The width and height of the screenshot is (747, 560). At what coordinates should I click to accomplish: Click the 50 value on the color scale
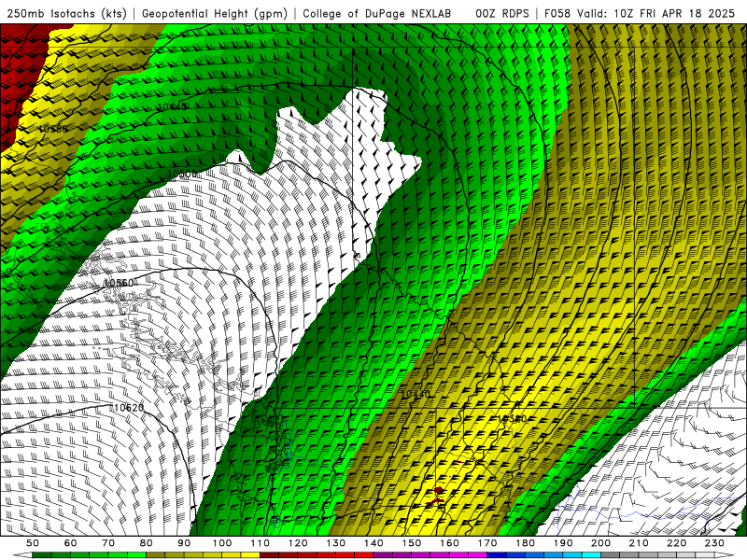[x=33, y=543]
